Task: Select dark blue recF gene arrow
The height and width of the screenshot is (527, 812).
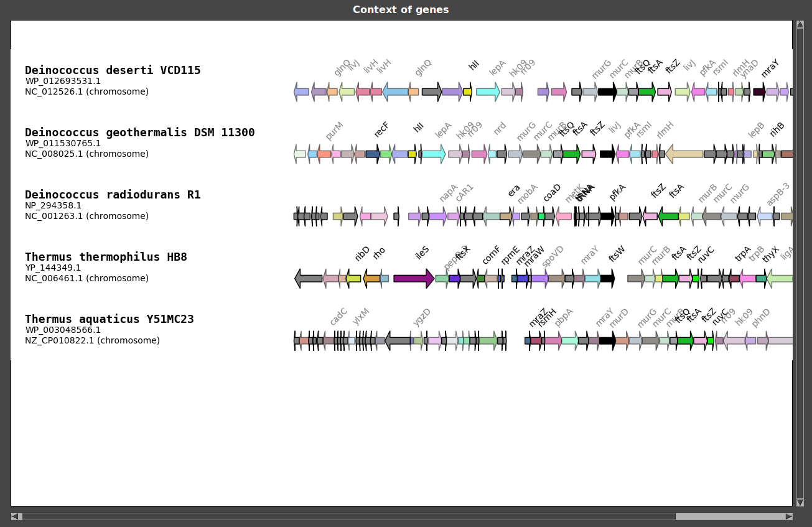Action: (x=373, y=154)
